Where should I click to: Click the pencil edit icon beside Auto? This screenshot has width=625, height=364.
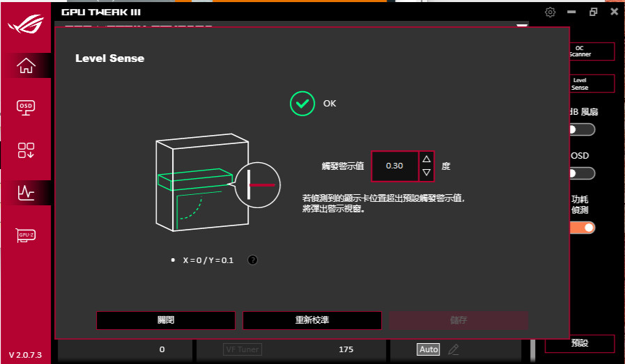(454, 349)
